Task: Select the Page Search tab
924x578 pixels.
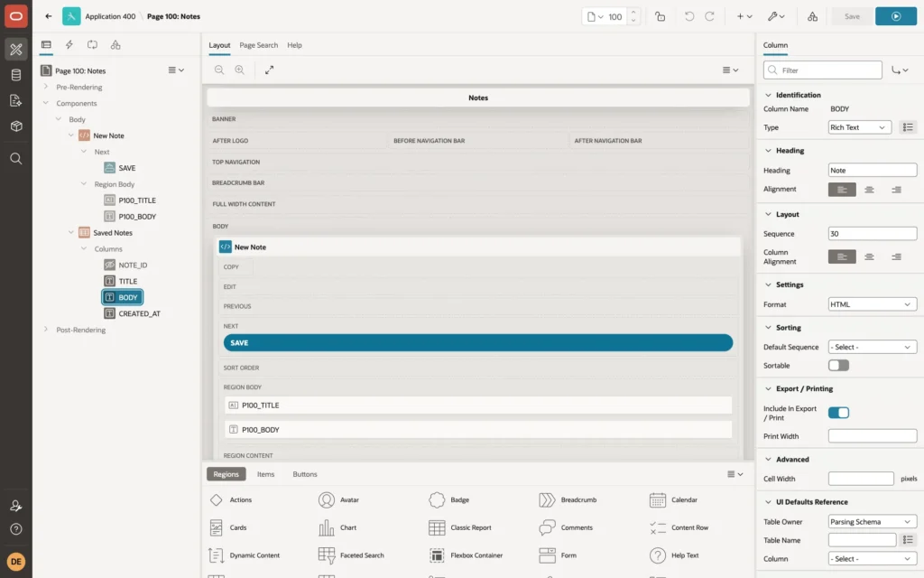Action: coord(258,45)
